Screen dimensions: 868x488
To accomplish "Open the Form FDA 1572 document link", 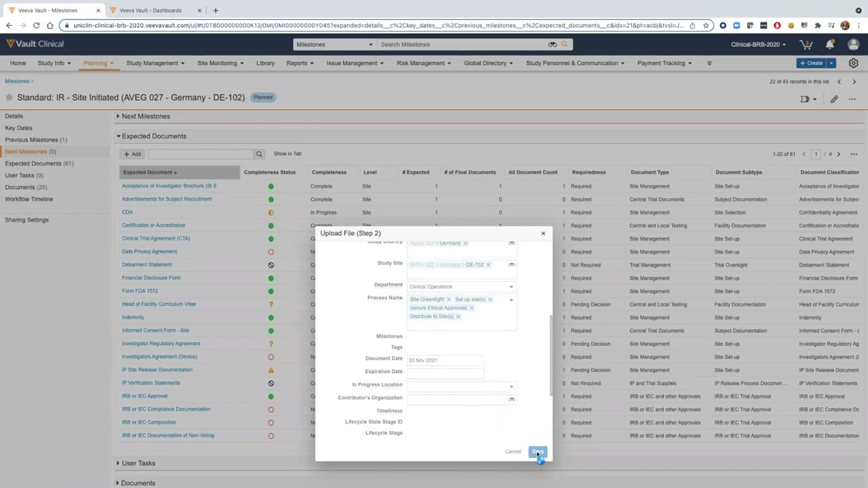I will [140, 291].
